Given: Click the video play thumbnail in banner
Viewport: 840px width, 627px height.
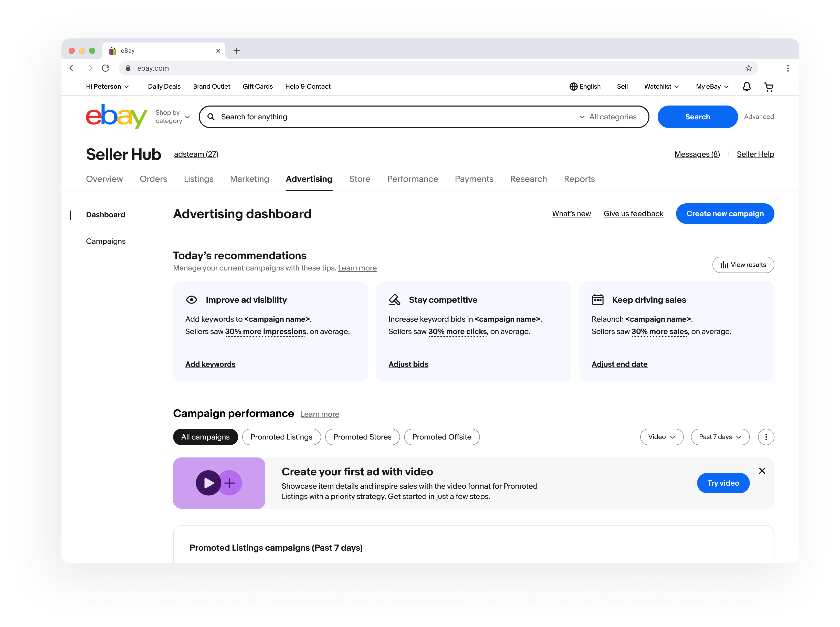Looking at the screenshot, I should coord(219,483).
